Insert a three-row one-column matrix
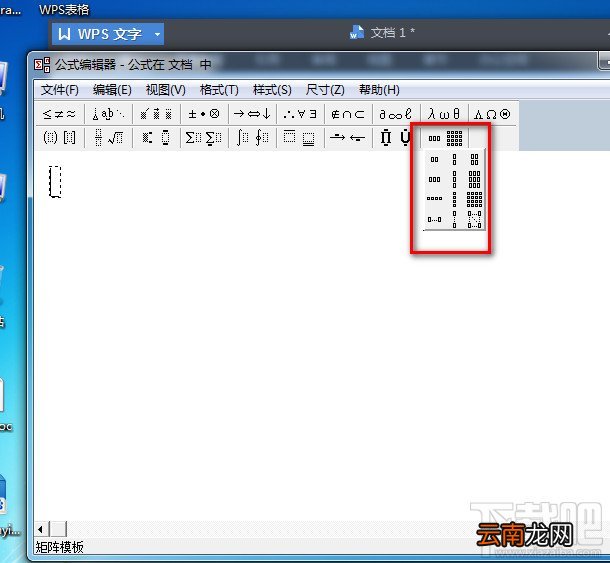Image resolution: width=610 pixels, height=563 pixels. (x=454, y=179)
